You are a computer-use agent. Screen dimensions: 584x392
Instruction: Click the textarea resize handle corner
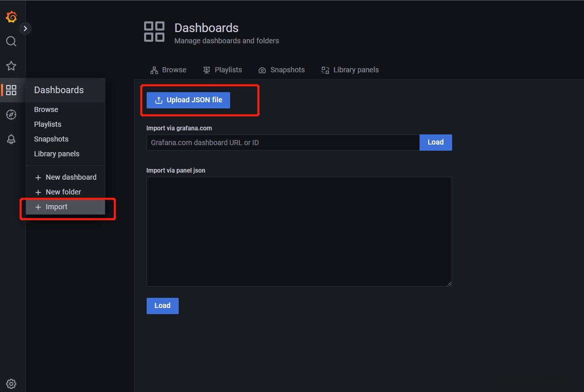(x=449, y=284)
